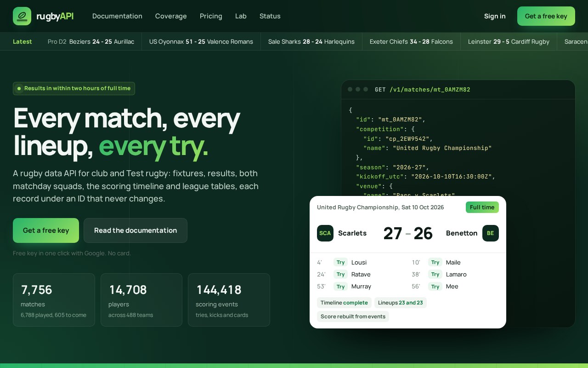
Task: Click the BE Benetton team badge
Action: coord(491,233)
